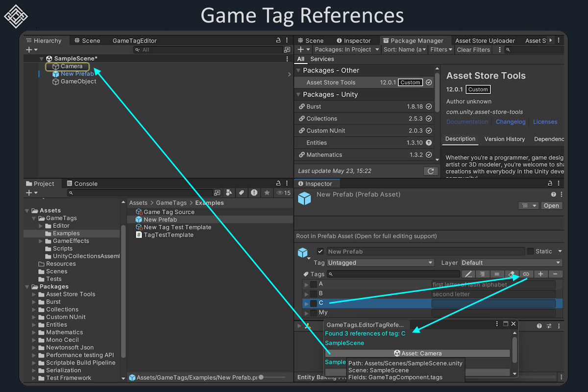Click the three-line list icon in Tags toolbar
The width and height of the screenshot is (588, 392).
[x=497, y=274]
